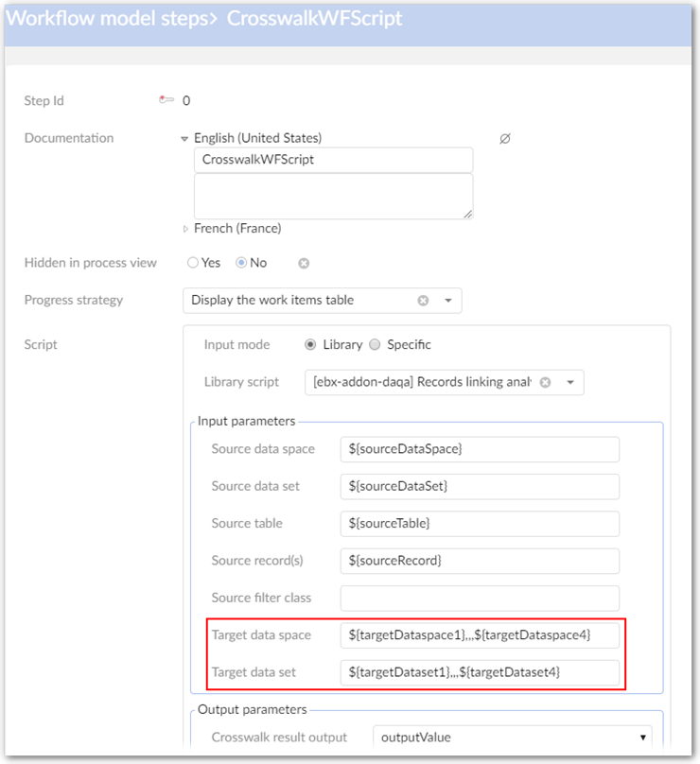Viewport: 700px width, 764px height.
Task: Click the empty Source filter class field
Action: click(x=480, y=598)
